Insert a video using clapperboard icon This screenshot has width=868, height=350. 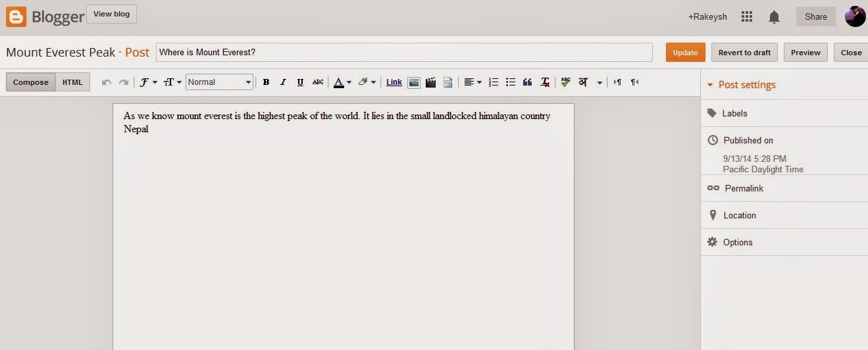[x=431, y=82]
